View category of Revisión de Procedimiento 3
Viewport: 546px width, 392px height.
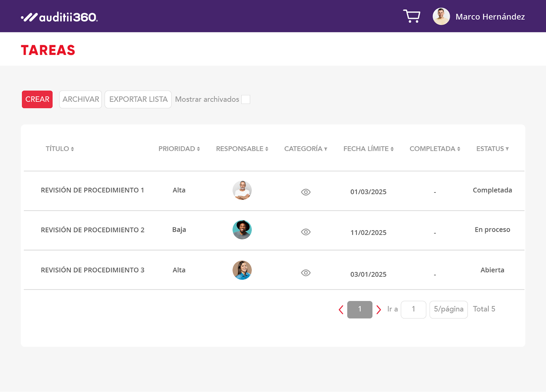[306, 273]
